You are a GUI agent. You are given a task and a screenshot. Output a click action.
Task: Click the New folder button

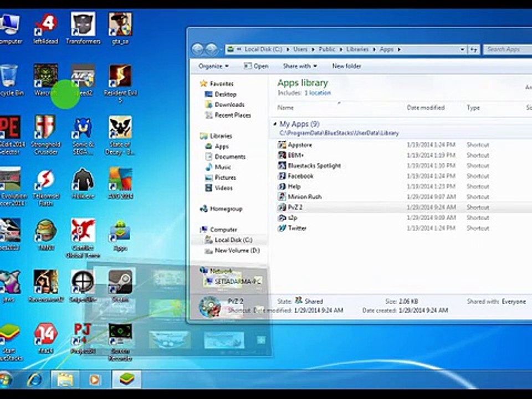pyautogui.click(x=346, y=66)
